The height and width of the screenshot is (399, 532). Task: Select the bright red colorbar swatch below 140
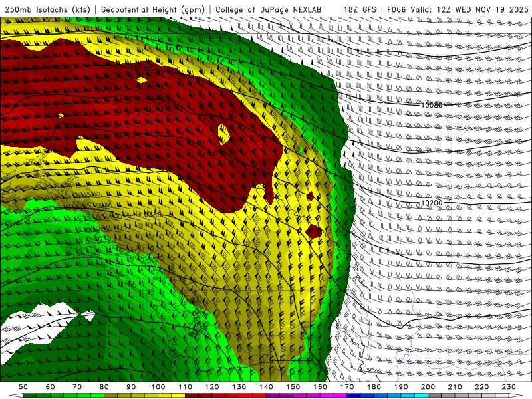click(259, 396)
